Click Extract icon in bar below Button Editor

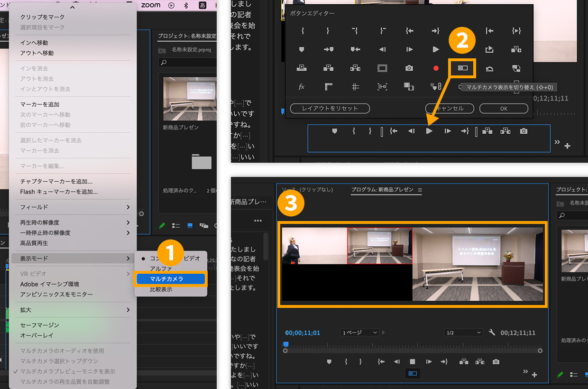tap(505, 131)
